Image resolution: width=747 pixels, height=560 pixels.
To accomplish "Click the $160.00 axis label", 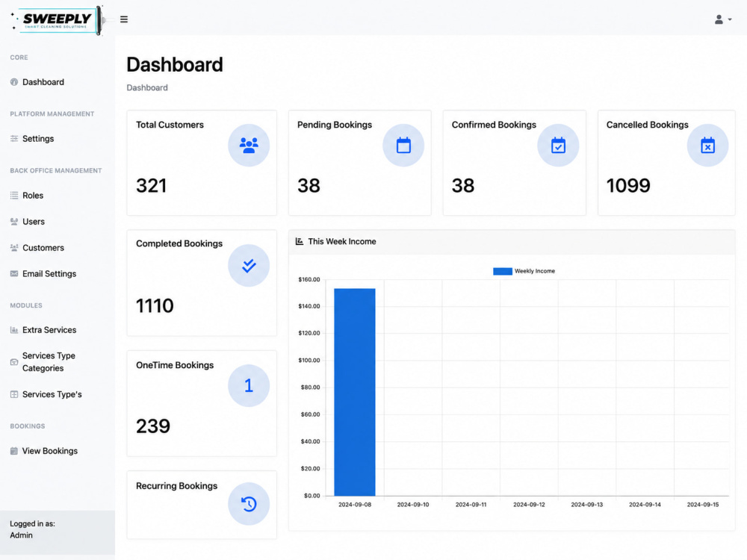I will pos(309,279).
